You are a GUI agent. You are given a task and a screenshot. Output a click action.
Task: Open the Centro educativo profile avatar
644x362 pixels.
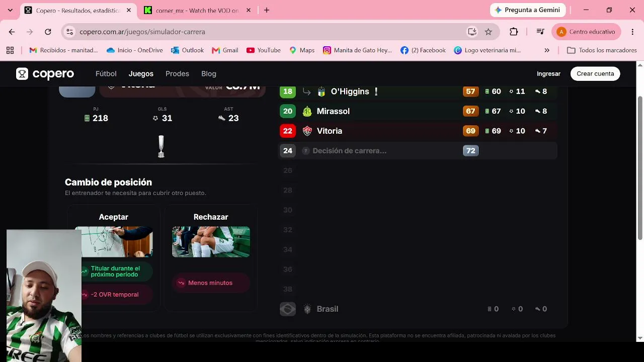[561, 32]
